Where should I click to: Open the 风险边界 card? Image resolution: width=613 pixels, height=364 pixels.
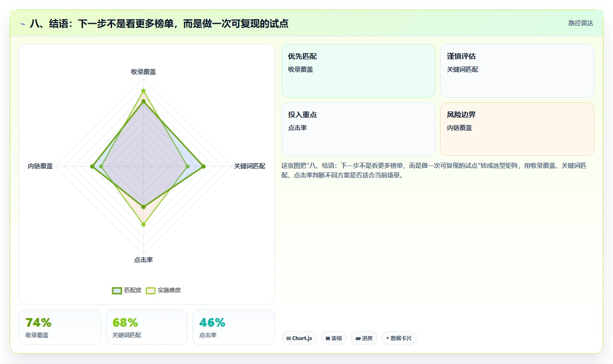pyautogui.click(x=517, y=129)
